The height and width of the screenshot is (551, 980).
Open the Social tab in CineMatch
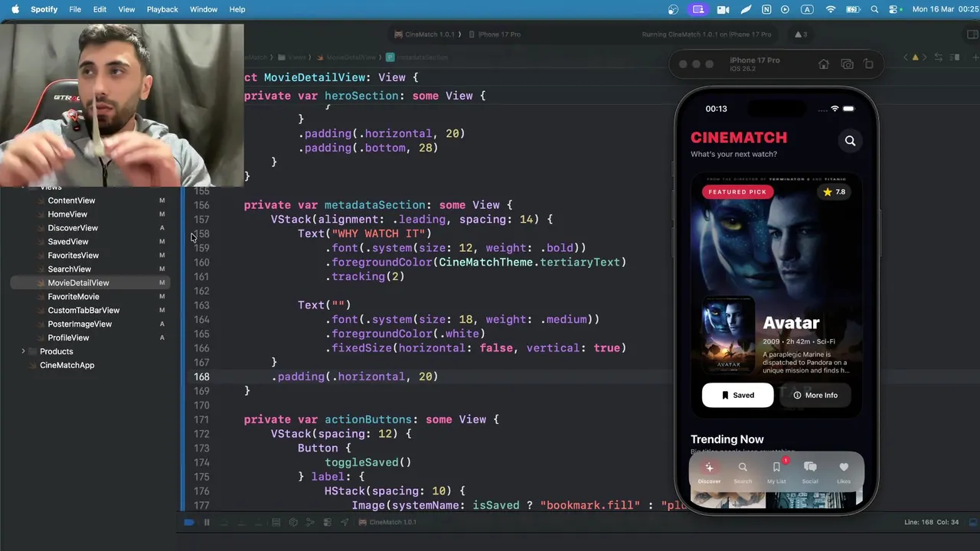[x=810, y=472]
